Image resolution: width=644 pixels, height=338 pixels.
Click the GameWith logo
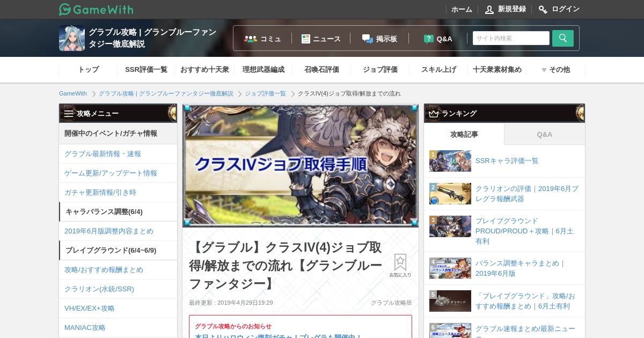coord(96,9)
